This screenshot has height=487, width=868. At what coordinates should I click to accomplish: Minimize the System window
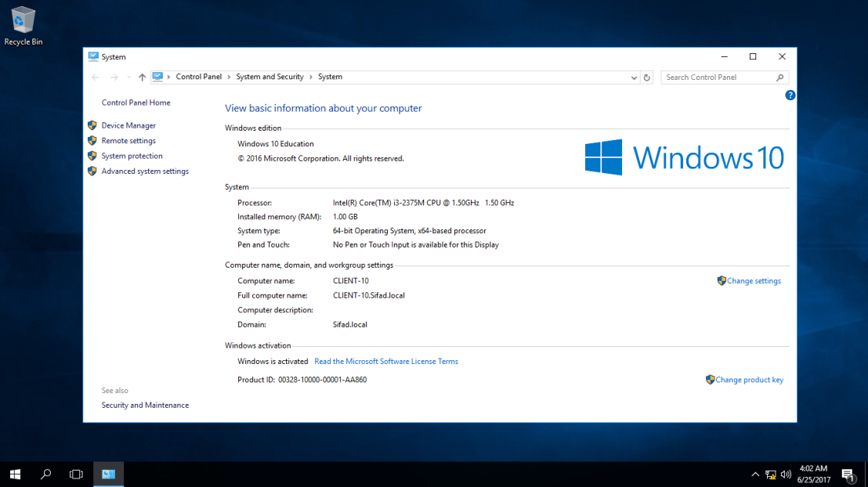pos(724,56)
